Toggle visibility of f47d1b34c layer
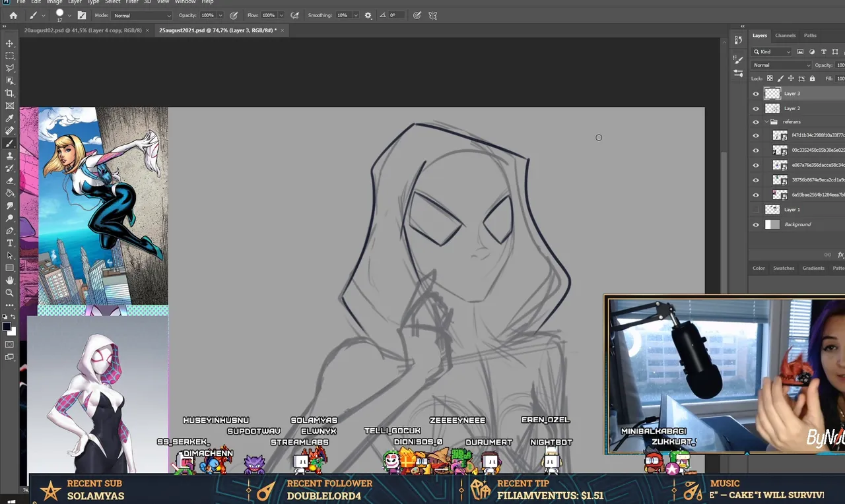This screenshot has height=504, width=845. (756, 136)
